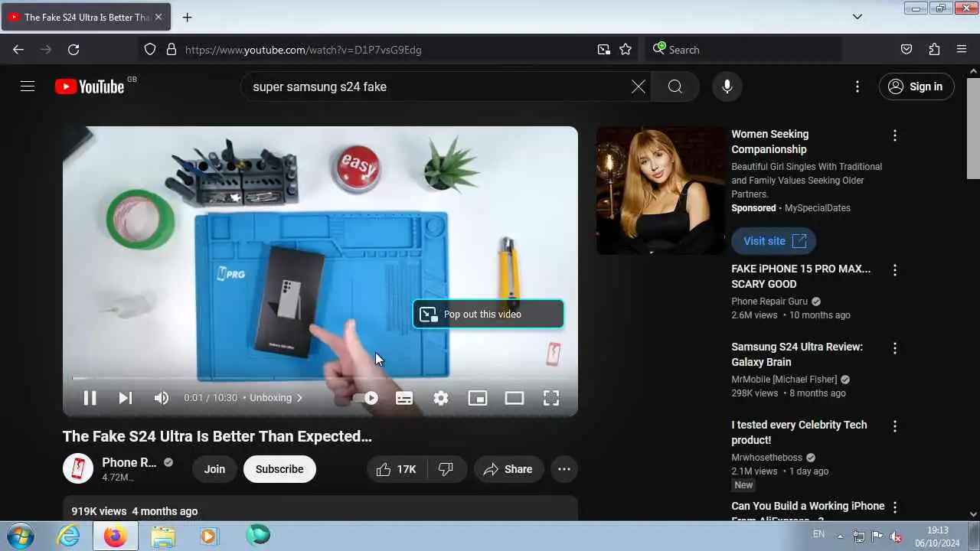
Task: Pause the video with the pause button
Action: click(x=90, y=398)
